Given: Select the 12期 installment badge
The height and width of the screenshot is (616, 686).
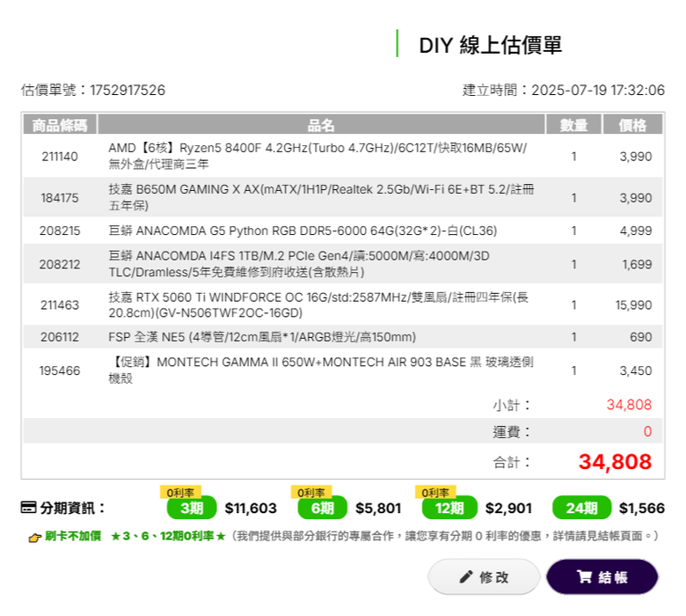Looking at the screenshot, I should [x=449, y=508].
